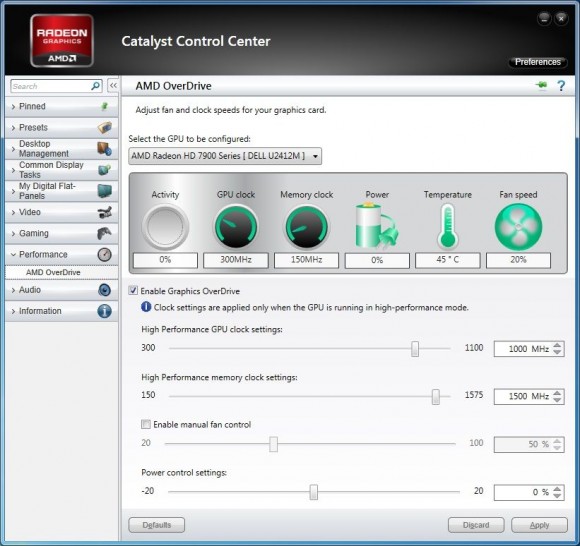The width and height of the screenshot is (580, 546).
Task: Decrease memory clock MHz with down arrow
Action: coord(557,400)
